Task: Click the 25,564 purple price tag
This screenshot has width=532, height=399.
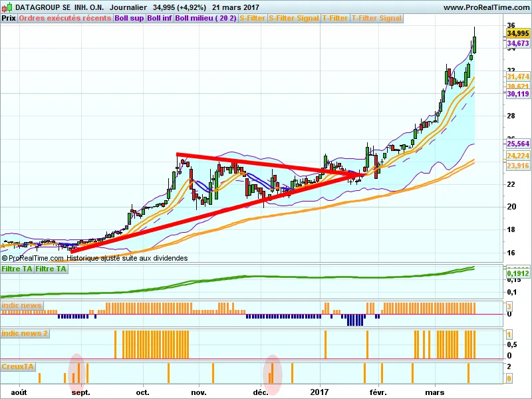Action: tap(518, 144)
